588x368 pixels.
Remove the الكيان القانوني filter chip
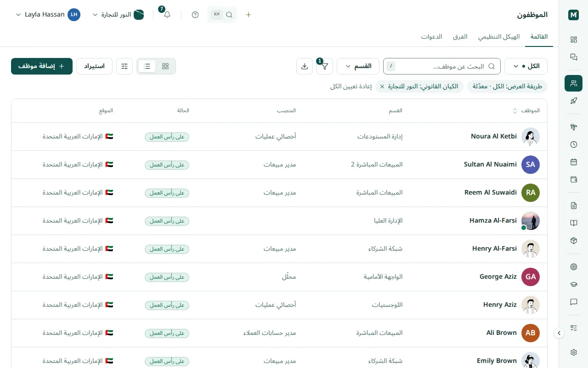pyautogui.click(x=382, y=86)
